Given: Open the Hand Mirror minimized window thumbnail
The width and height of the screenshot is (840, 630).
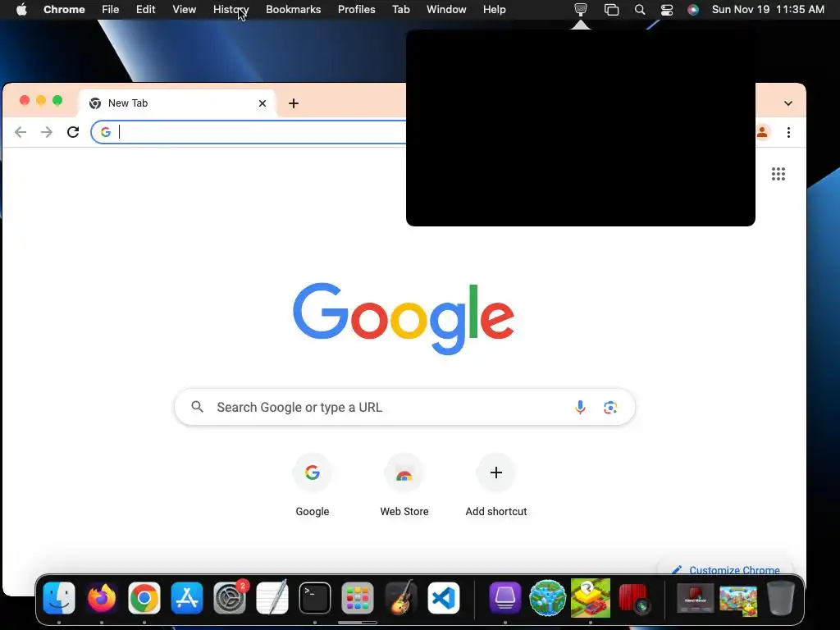Looking at the screenshot, I should [696, 598].
